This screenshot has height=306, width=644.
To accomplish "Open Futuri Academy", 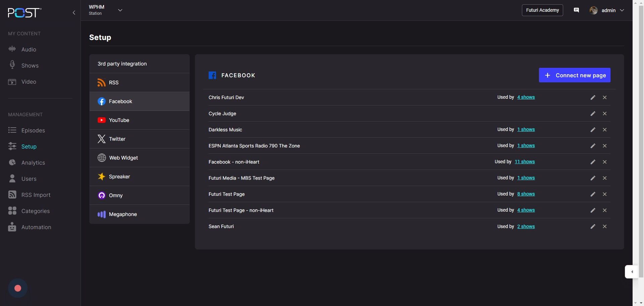I will [542, 10].
